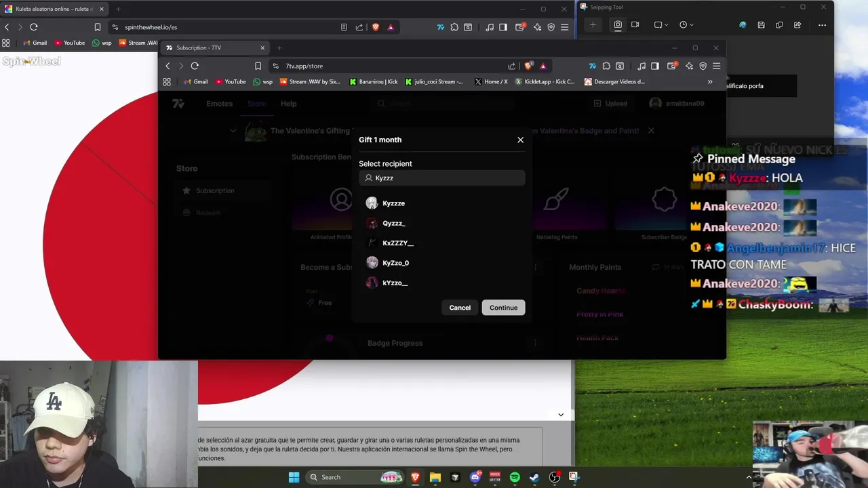Switch to the Ruleta aleatoria online tab
Image resolution: width=868 pixels, height=488 pixels.
[x=54, y=9]
